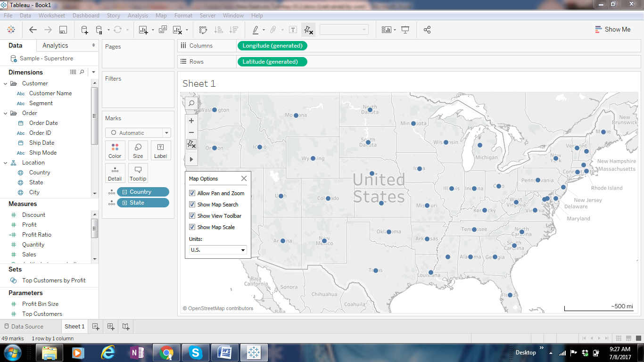
Task: Search dimensions with the magnifier icon
Action: point(82,72)
